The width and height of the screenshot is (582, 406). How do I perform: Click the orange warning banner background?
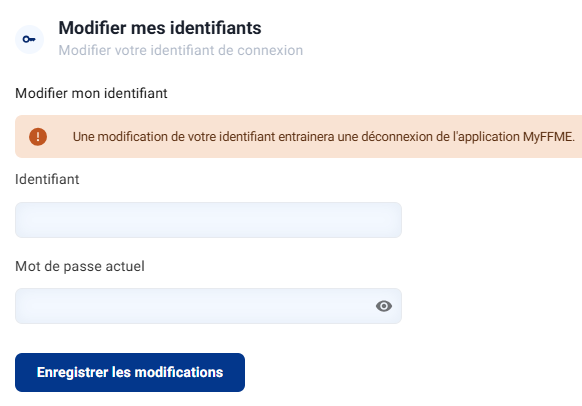tap(298, 137)
